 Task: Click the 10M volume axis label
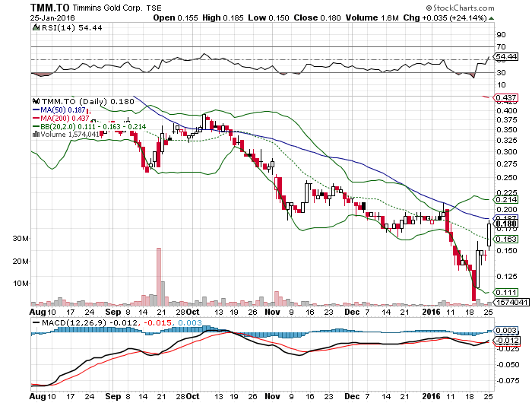pyautogui.click(x=21, y=283)
